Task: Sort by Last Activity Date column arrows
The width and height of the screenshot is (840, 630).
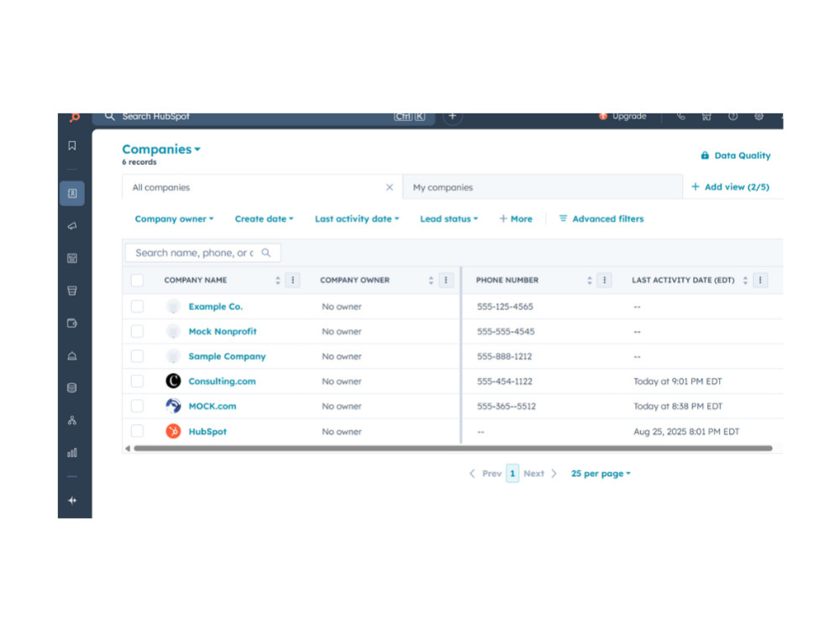Action: click(x=744, y=281)
